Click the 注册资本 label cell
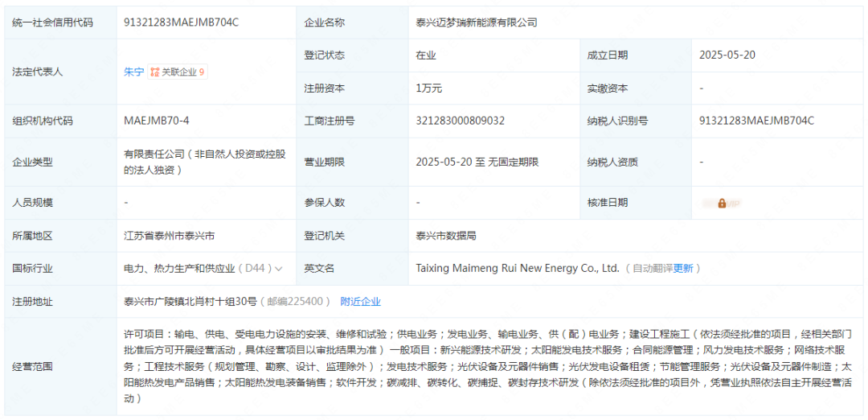Screen dimensions: 868x420 pyautogui.click(x=353, y=88)
